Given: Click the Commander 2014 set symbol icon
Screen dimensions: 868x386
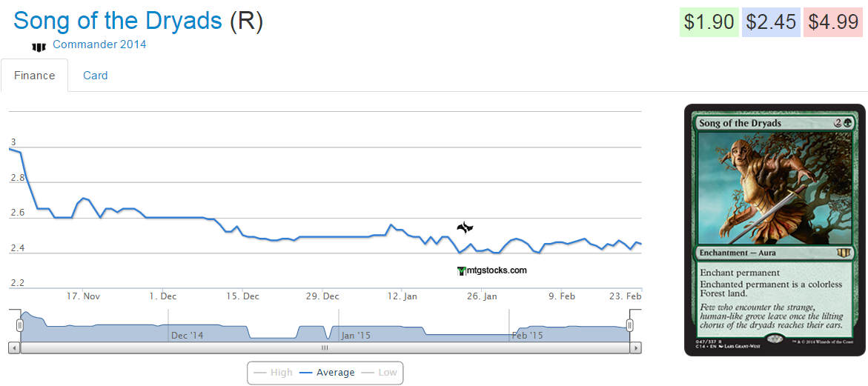Looking at the screenshot, I should coord(39,47).
